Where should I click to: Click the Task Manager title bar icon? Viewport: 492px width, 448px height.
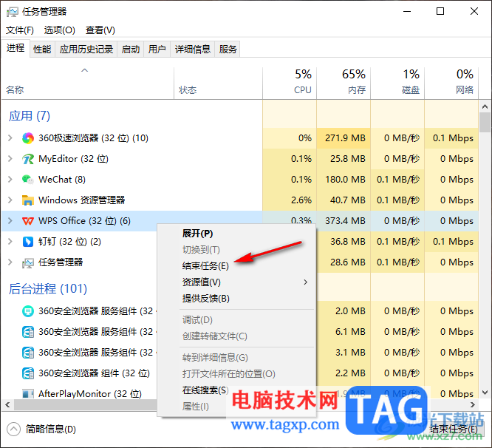13,12
